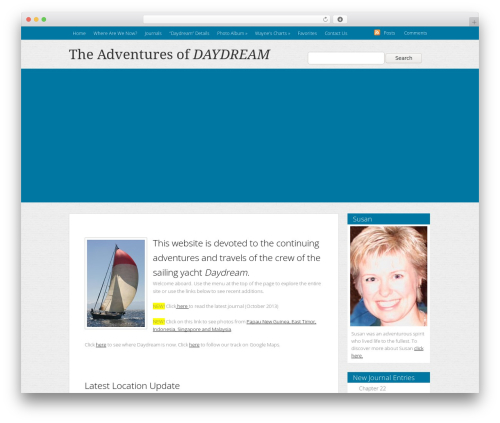Open 'here' link for latest journal
The height and width of the screenshot is (423, 500).
[x=182, y=306]
